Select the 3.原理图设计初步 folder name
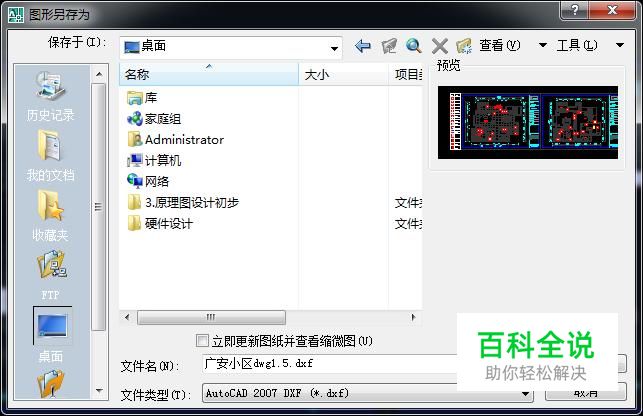This screenshot has height=416, width=643. (192, 202)
